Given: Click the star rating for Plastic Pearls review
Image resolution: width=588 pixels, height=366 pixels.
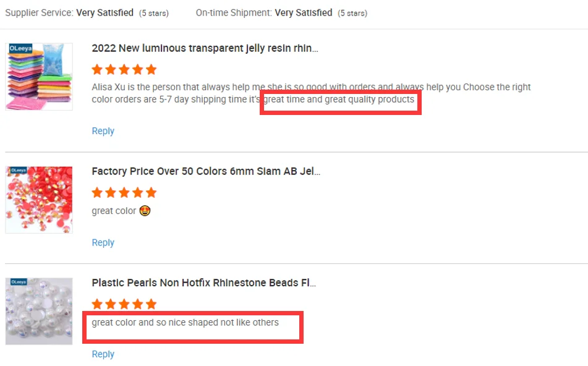Looking at the screenshot, I should (124, 304).
